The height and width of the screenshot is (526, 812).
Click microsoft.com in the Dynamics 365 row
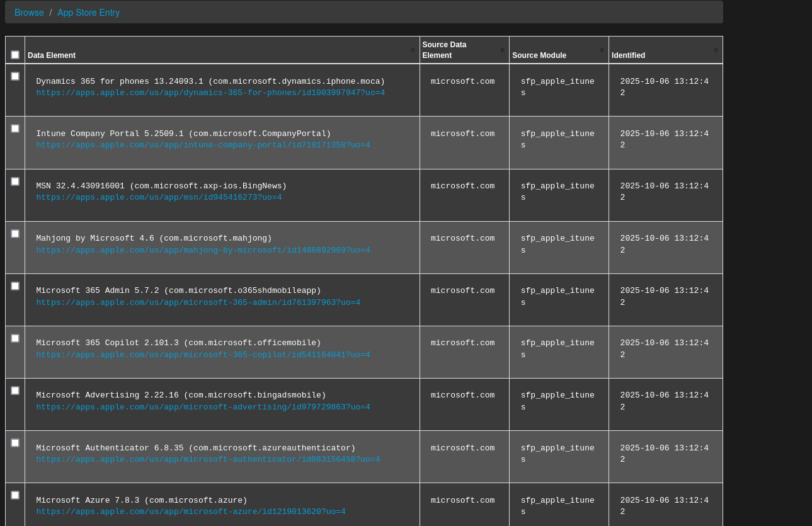(x=462, y=82)
